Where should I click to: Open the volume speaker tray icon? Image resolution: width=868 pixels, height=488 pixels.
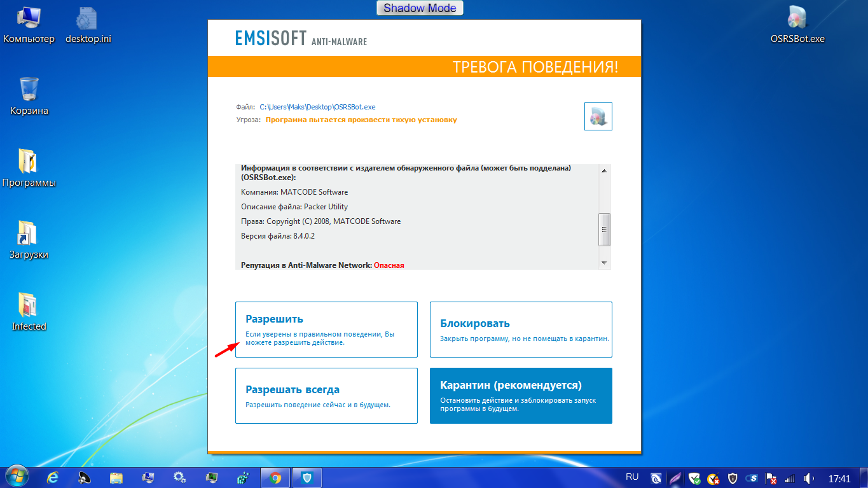(809, 478)
